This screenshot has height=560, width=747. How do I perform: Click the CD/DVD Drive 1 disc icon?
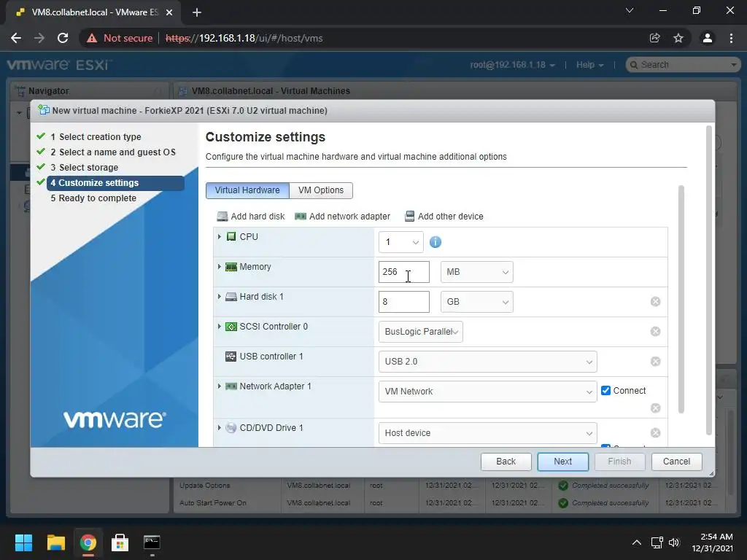[231, 427]
